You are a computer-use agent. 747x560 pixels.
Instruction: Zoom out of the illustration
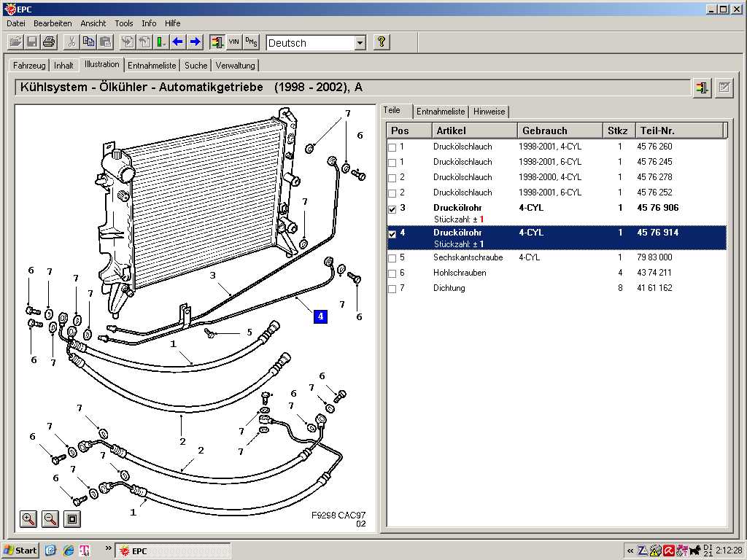point(50,518)
